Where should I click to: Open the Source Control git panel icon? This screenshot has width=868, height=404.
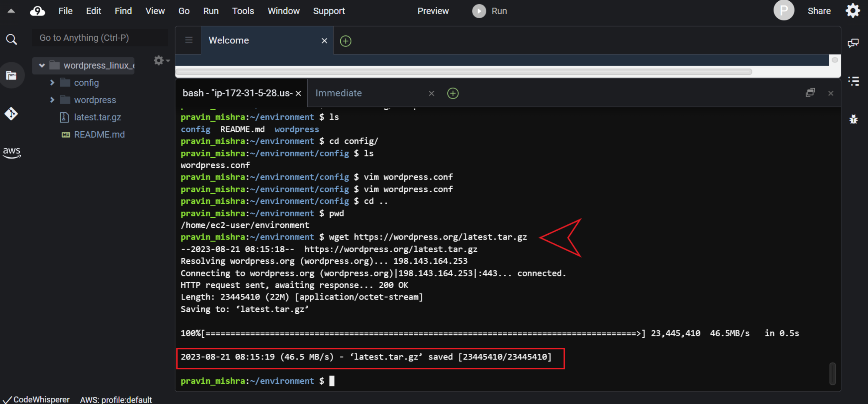pos(11,114)
